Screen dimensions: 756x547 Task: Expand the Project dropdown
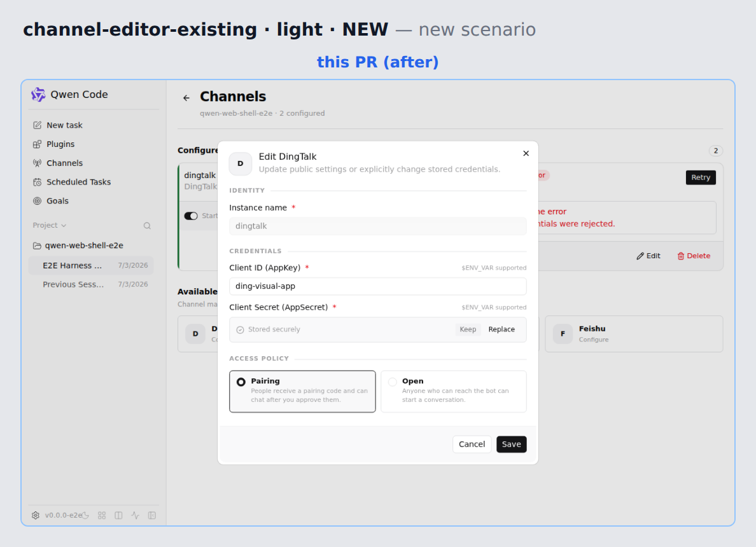point(49,225)
